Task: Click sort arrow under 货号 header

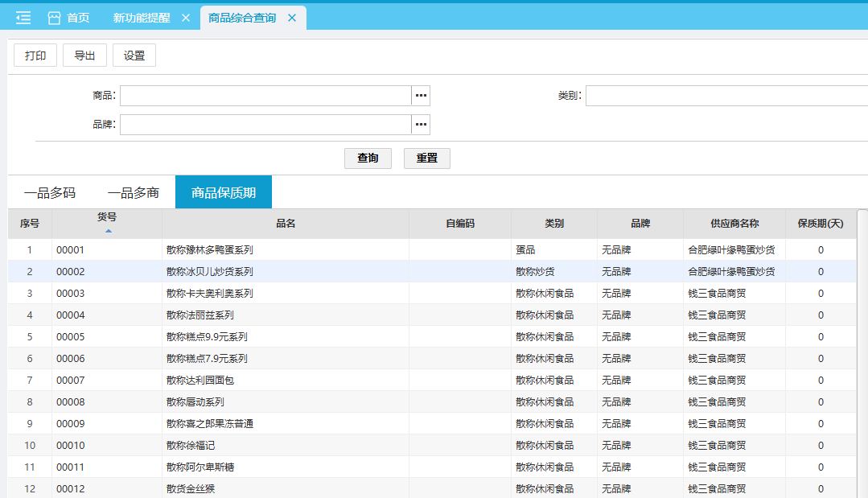Action: [x=108, y=231]
